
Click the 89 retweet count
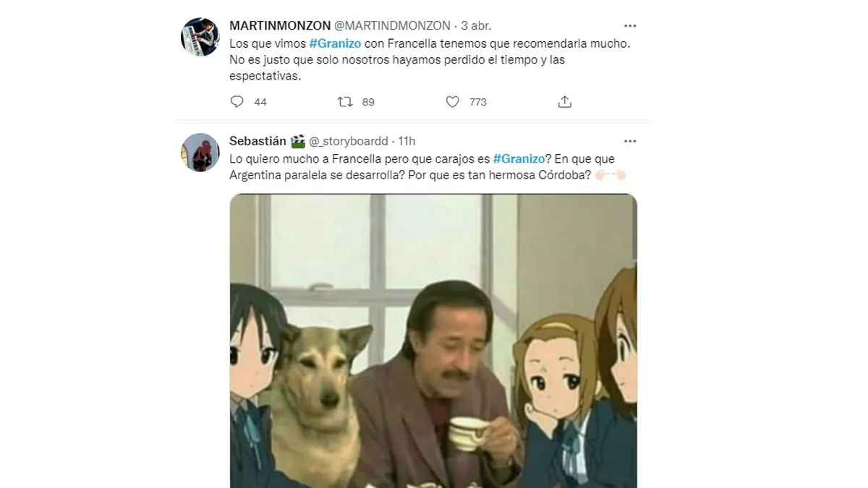tap(368, 102)
